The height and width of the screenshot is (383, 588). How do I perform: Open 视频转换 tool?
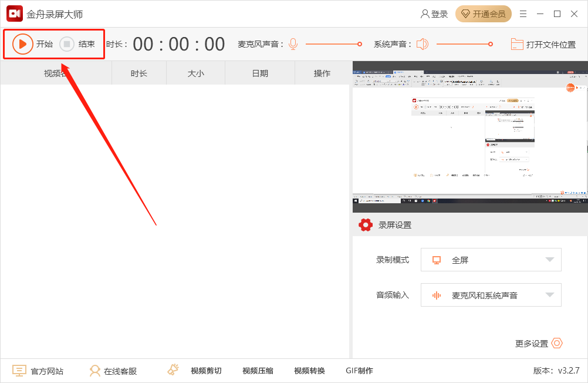[x=309, y=371]
